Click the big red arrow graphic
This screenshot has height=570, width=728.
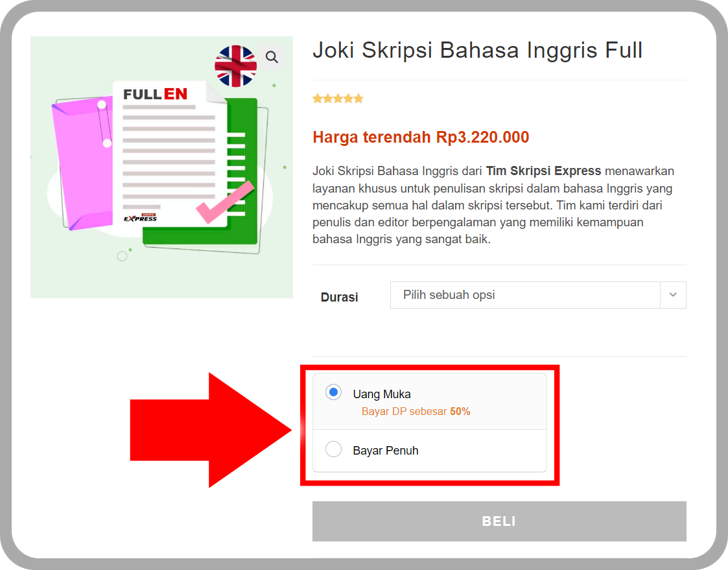coord(210,430)
